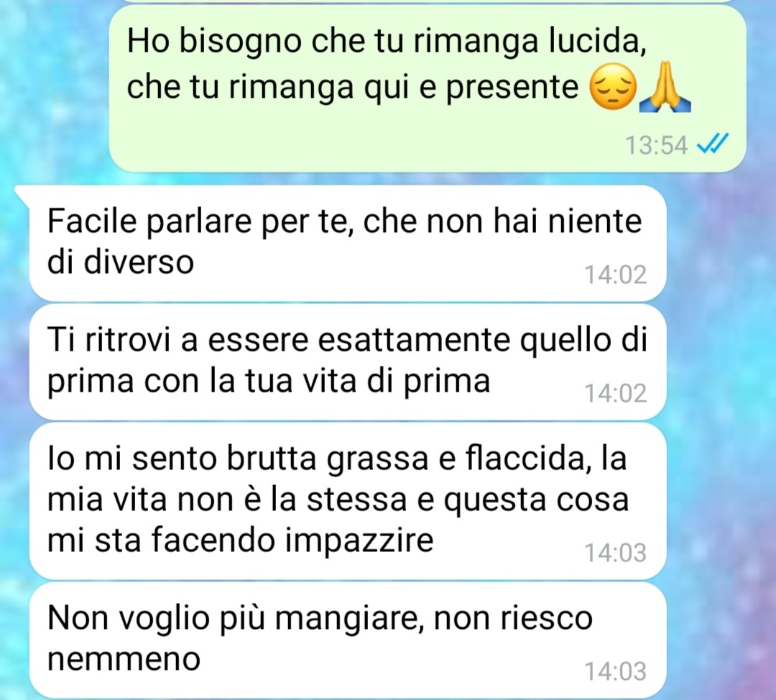Tap the 14:02 timestamp of 'Facile parlare' message

616,275
